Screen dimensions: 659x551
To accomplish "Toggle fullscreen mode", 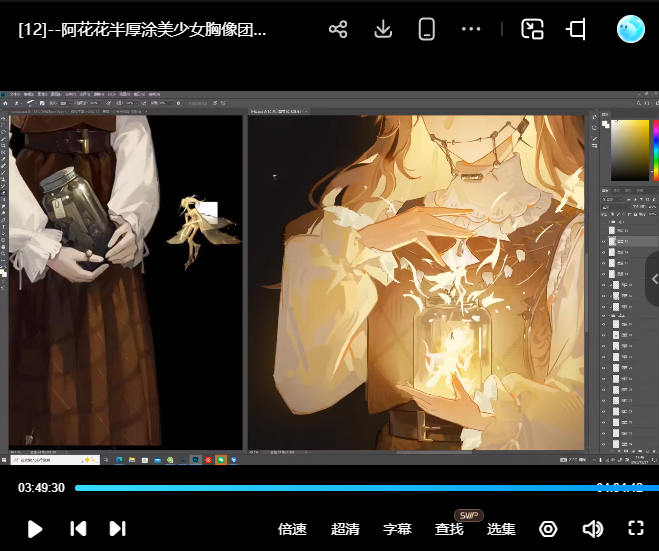I will point(635,529).
